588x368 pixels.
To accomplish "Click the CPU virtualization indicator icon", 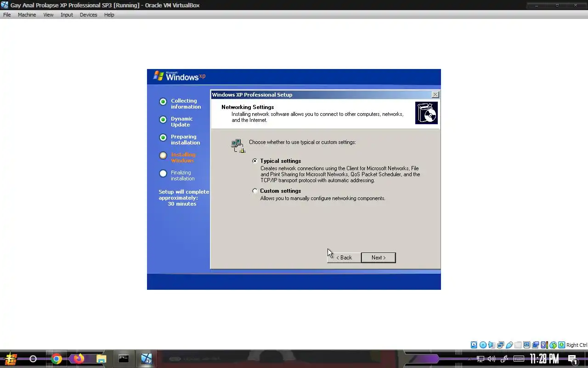I will click(x=544, y=345).
